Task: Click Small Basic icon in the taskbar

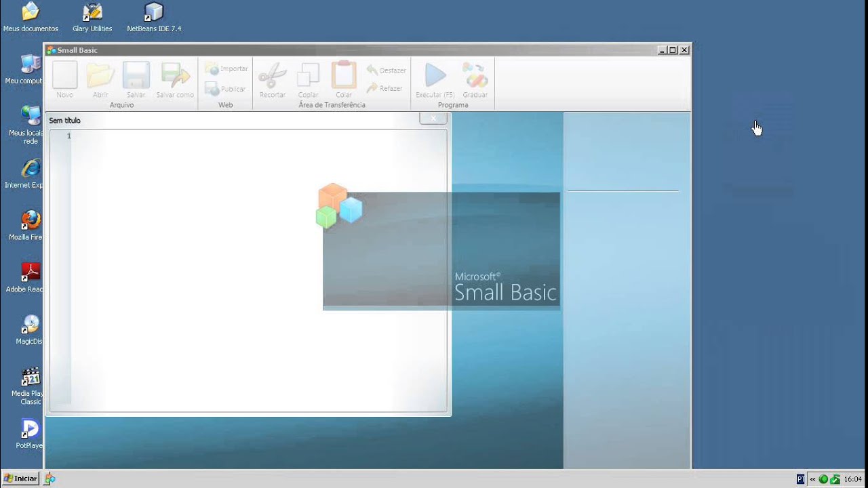Action: 50,479
